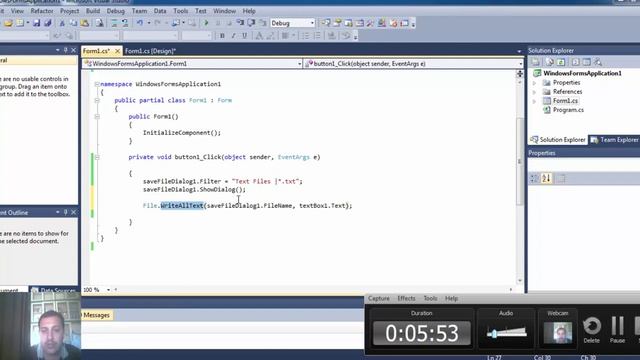This screenshot has height=360, width=640.
Task: Click the recorder Webcam thumbnail
Action: (x=558, y=332)
